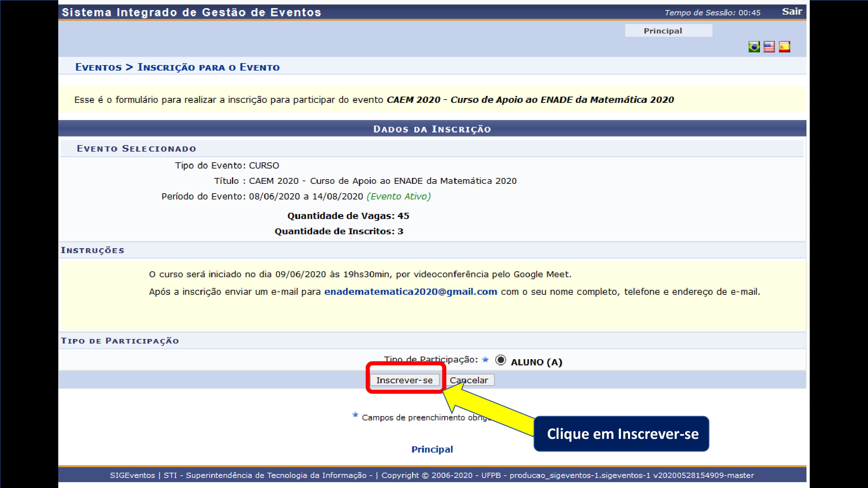Viewport: 868px width, 488px height.
Task: Click the Cancelar button
Action: coord(470,380)
